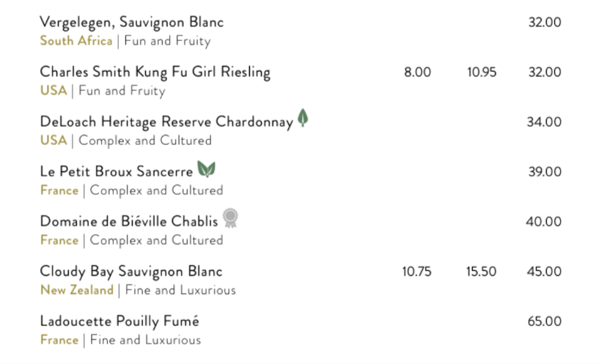
Task: Click the 10.95 price for Kung Fu Girl
Action: [482, 72]
